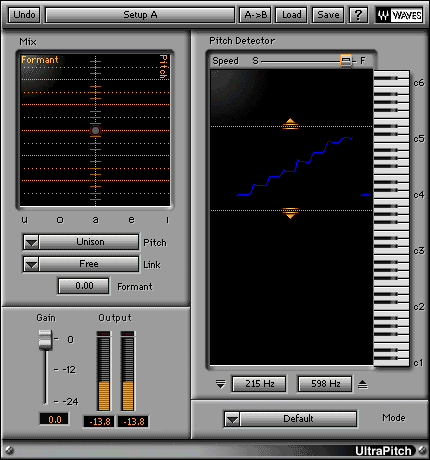Click the Speed 'S' slow end label
Image resolution: width=430 pixels, height=460 pixels.
[x=255, y=61]
